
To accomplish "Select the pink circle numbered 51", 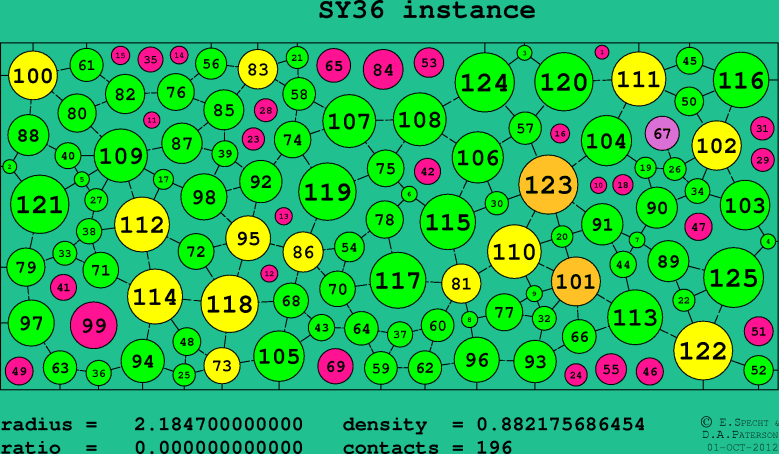I will coord(759,331).
